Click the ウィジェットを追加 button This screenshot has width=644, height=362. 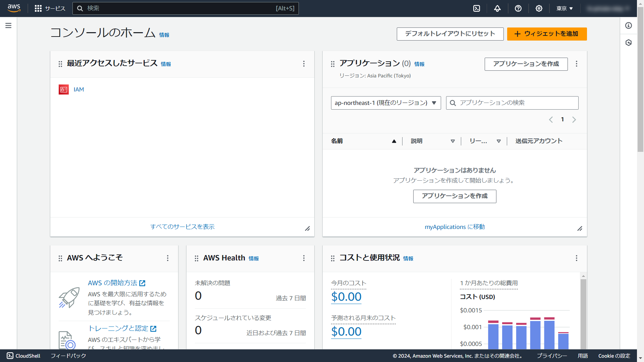tap(547, 34)
